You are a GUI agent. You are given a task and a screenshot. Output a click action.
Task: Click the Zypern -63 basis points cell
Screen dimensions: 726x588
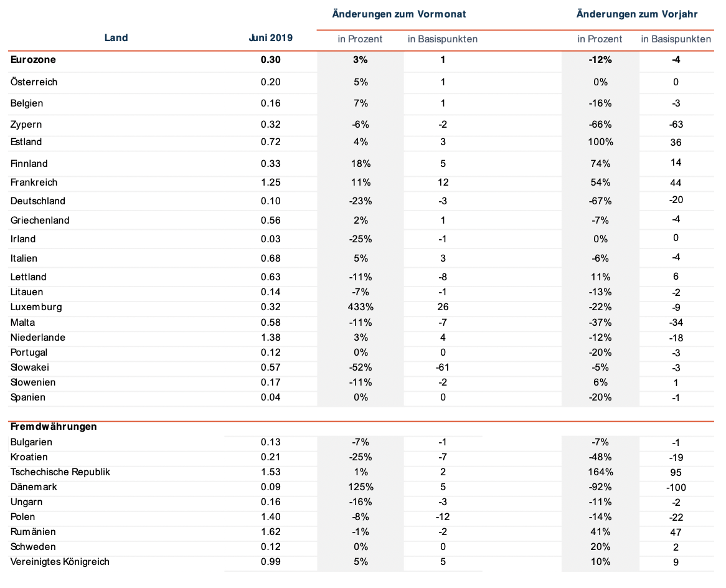click(676, 125)
